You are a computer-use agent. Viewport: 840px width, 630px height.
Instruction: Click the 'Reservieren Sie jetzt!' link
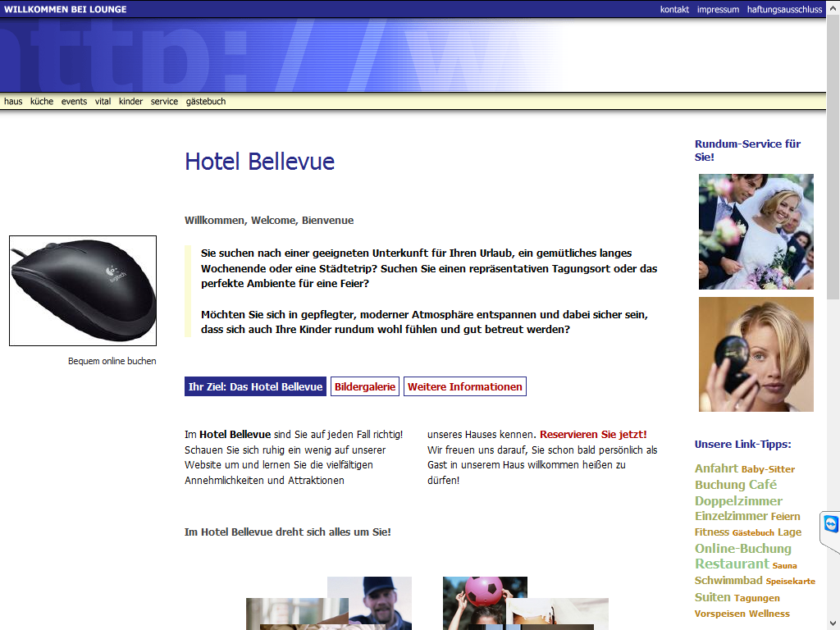593,435
